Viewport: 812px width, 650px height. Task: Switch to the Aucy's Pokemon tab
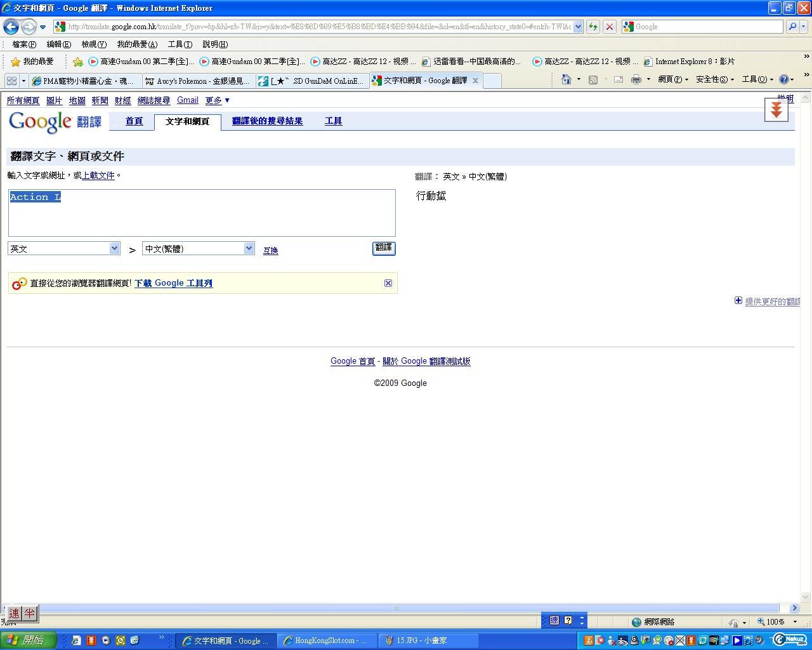[x=199, y=81]
